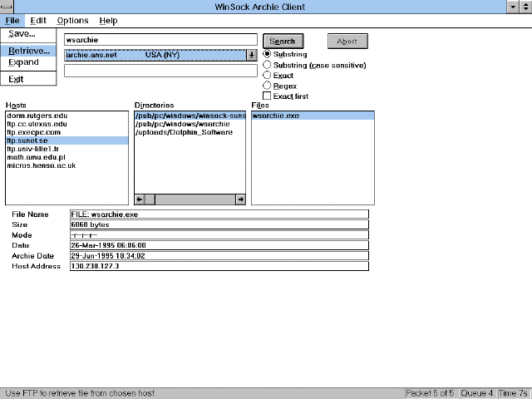
Task: Select the Exact radio option
Action: [278, 76]
